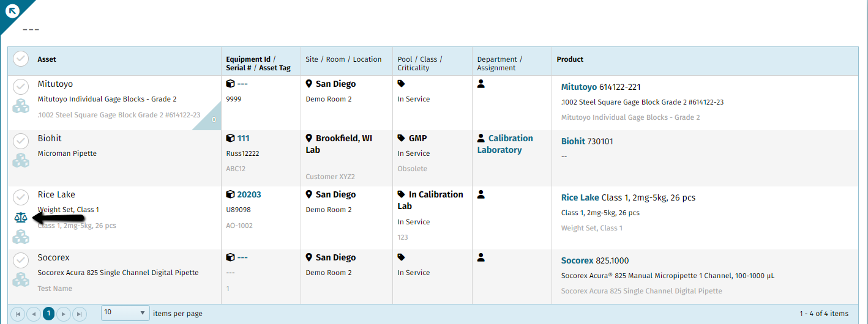Screen dimensions: 868x324
Task: Click the Obsolete criticality text
Action: pos(412,169)
